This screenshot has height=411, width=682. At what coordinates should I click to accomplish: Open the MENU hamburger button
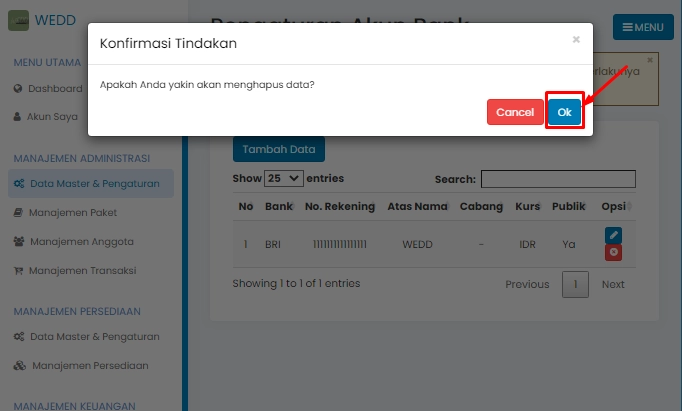(x=643, y=27)
